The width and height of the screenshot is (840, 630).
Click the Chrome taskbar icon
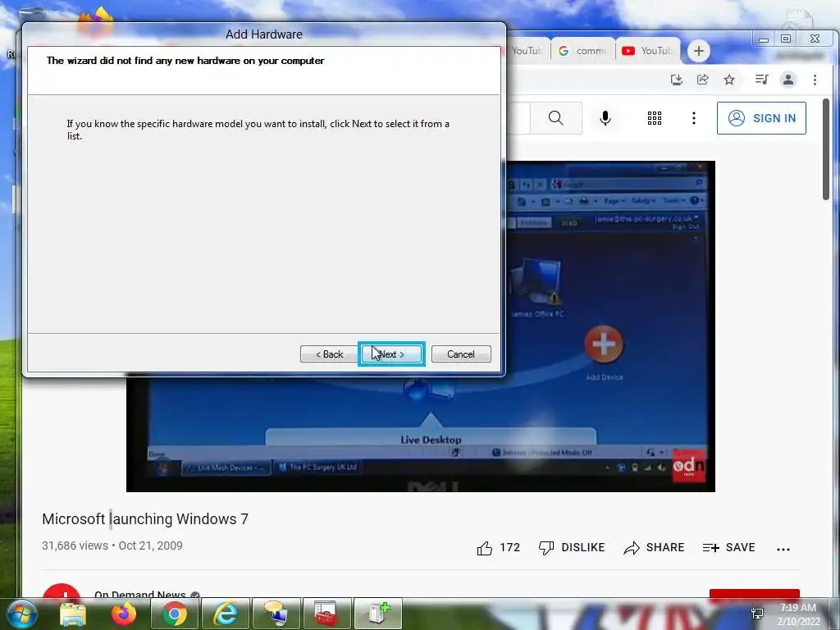click(175, 614)
